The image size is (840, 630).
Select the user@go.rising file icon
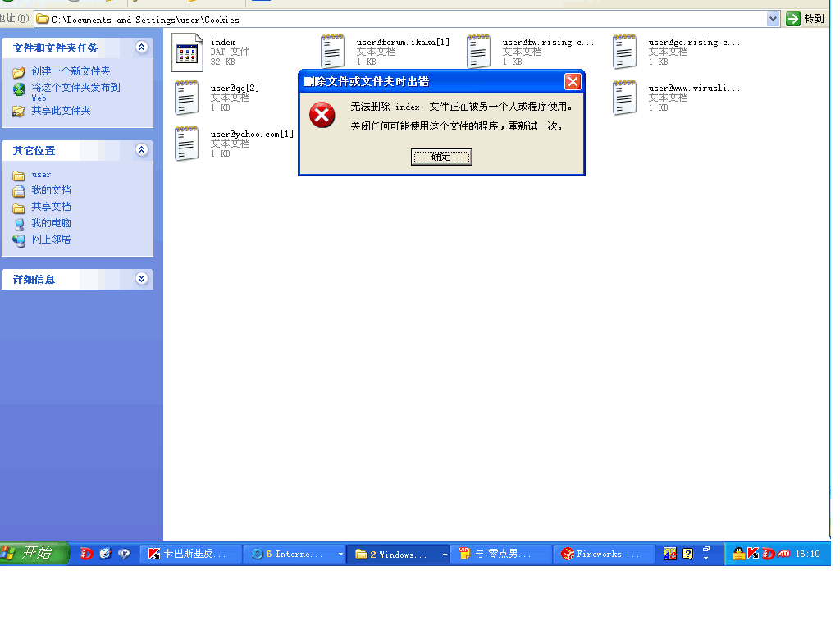point(624,52)
